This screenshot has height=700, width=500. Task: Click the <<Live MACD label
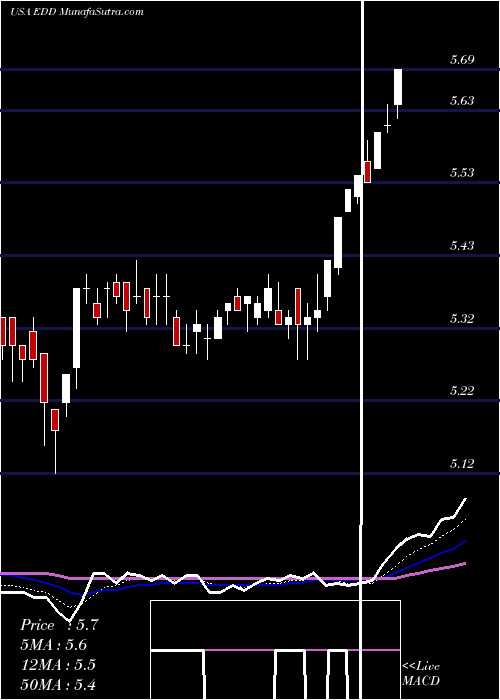click(x=421, y=674)
